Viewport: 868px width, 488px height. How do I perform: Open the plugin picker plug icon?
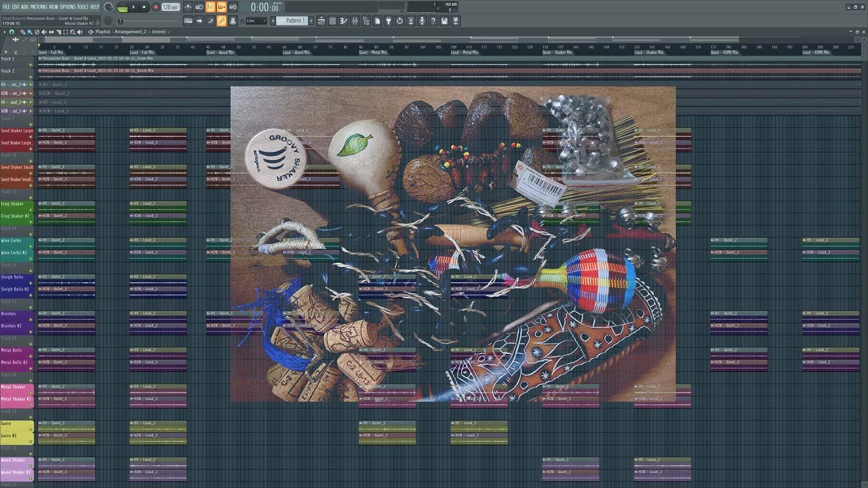click(389, 21)
